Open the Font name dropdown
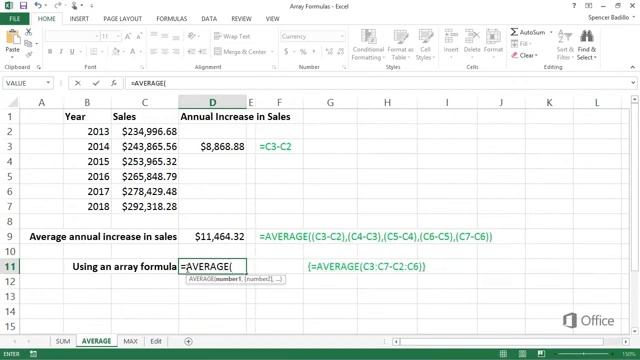Image resolution: width=640 pixels, height=360 pixels. [x=97, y=36]
